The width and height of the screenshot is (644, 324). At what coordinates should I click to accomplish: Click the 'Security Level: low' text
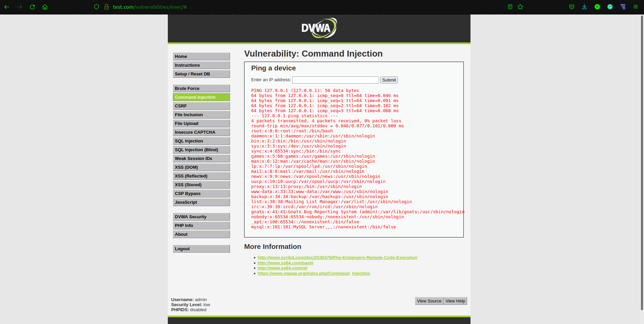191,305
